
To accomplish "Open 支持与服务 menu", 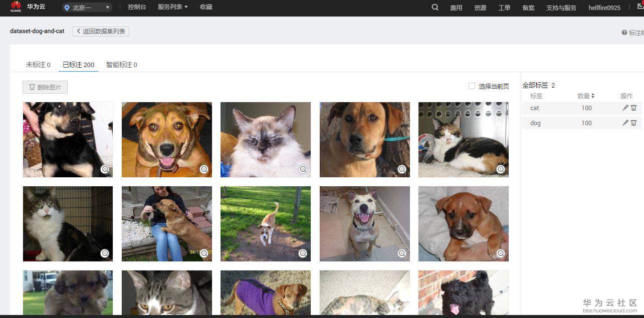I will pyautogui.click(x=561, y=8).
